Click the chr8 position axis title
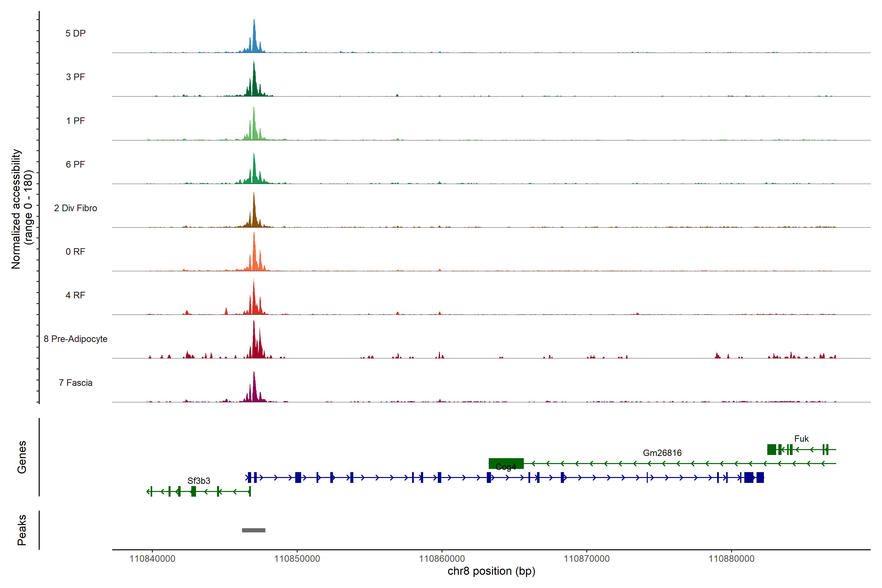Image resolution: width=882 pixels, height=588 pixels. point(491,571)
